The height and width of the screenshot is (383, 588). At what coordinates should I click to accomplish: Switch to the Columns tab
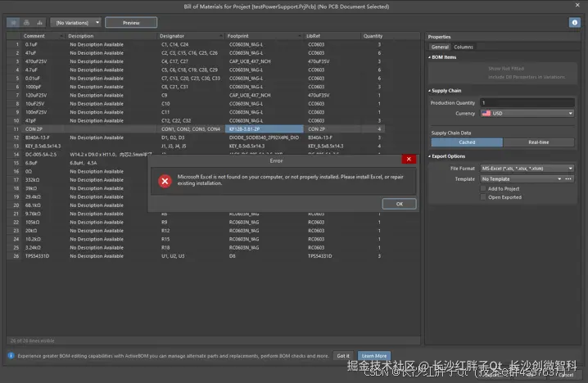pyautogui.click(x=464, y=47)
